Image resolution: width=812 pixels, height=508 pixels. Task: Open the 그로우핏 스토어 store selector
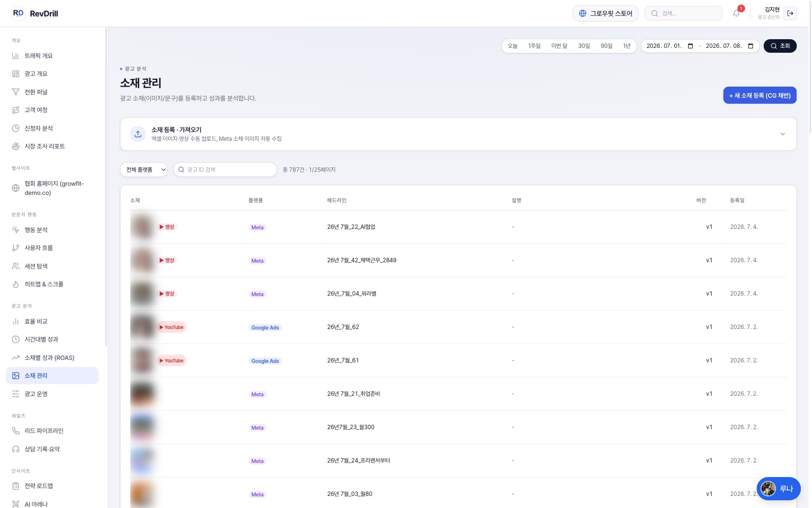point(606,14)
